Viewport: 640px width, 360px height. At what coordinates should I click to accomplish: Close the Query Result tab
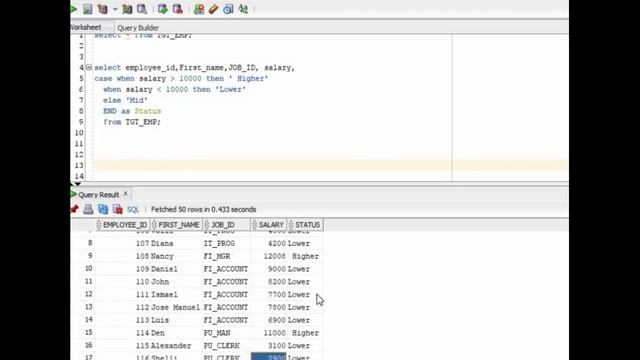click(x=126, y=194)
